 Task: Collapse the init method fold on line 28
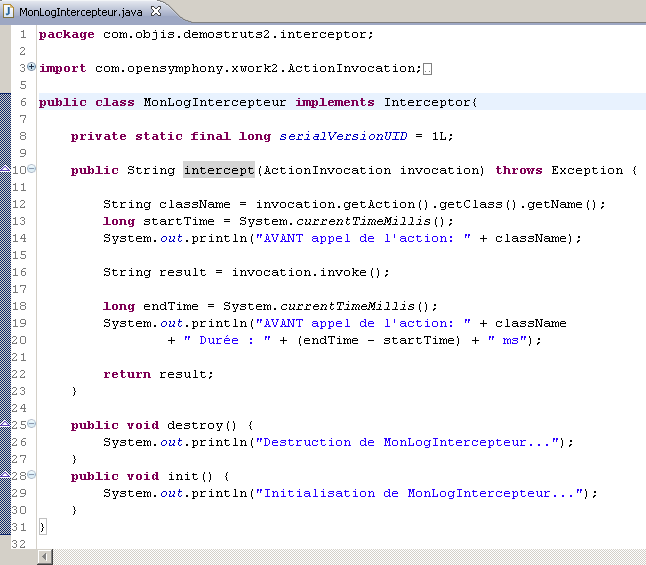(x=32, y=475)
